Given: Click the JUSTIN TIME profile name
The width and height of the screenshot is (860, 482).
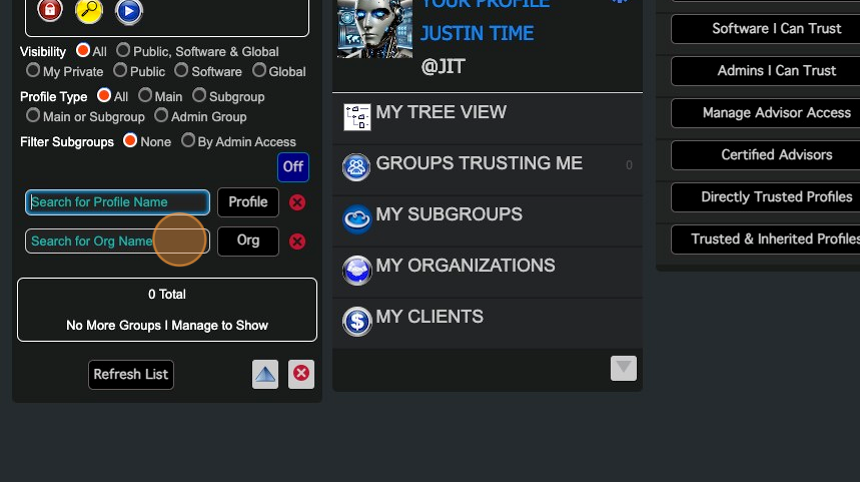Looking at the screenshot, I should click(x=477, y=33).
